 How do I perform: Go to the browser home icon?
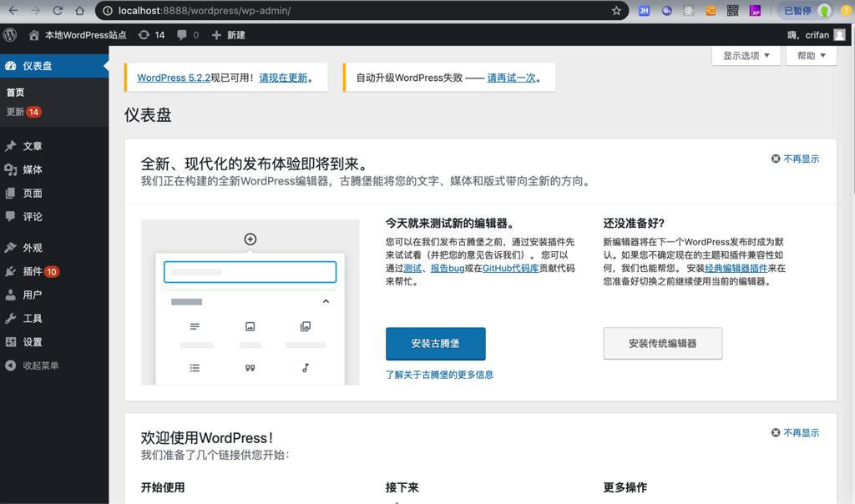click(x=79, y=11)
